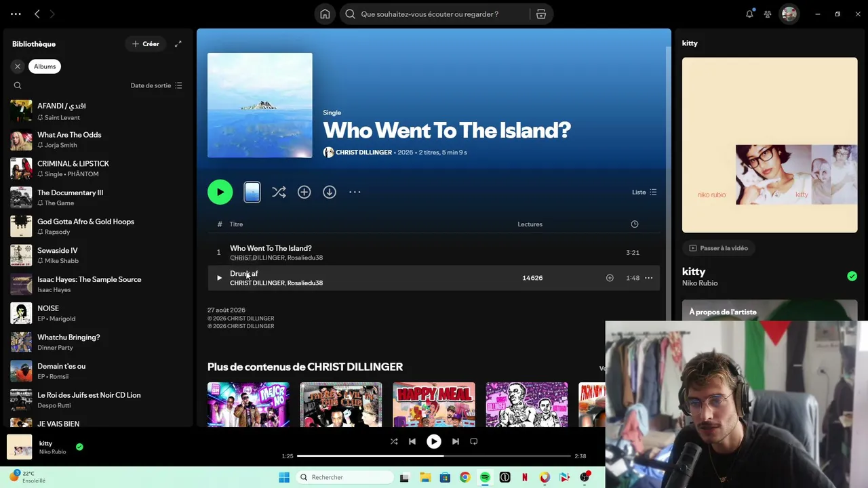Click the kitty cover thumbnail in the player bar

(x=19, y=447)
